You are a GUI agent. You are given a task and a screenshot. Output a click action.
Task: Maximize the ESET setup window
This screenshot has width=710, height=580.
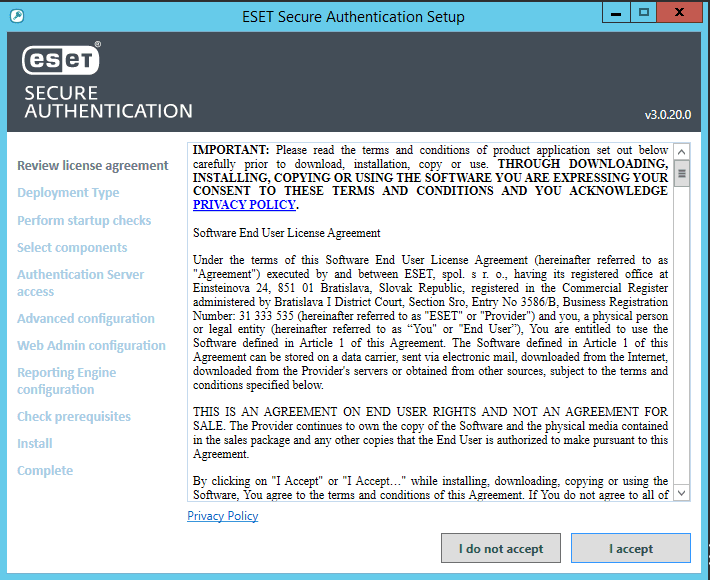pyautogui.click(x=643, y=12)
